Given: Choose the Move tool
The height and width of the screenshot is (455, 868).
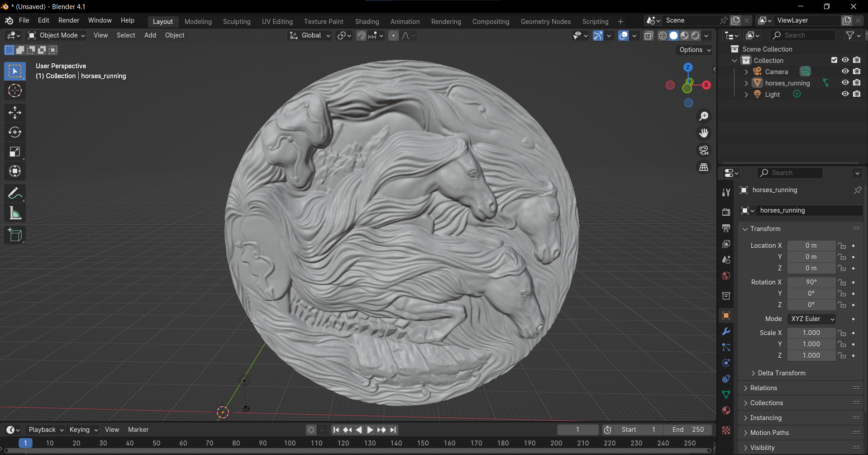Looking at the screenshot, I should [x=14, y=113].
